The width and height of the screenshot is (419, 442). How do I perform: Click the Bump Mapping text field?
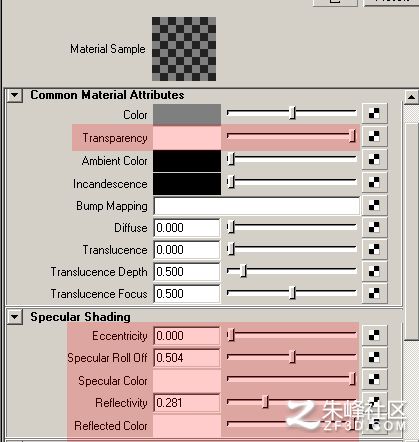(x=257, y=206)
